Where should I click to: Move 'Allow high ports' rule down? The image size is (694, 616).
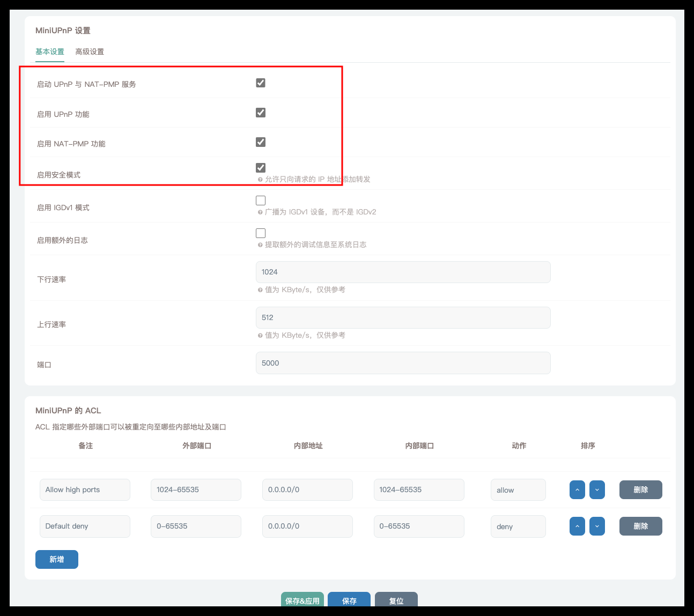(597, 490)
